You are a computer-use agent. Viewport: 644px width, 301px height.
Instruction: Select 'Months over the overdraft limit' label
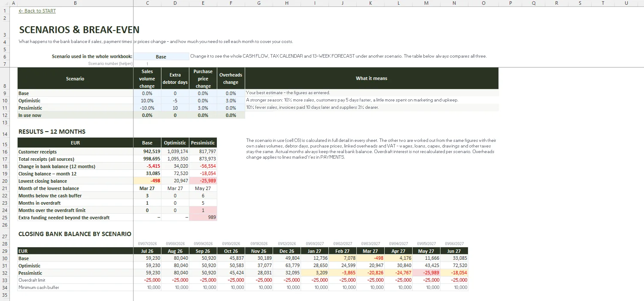click(x=75, y=210)
